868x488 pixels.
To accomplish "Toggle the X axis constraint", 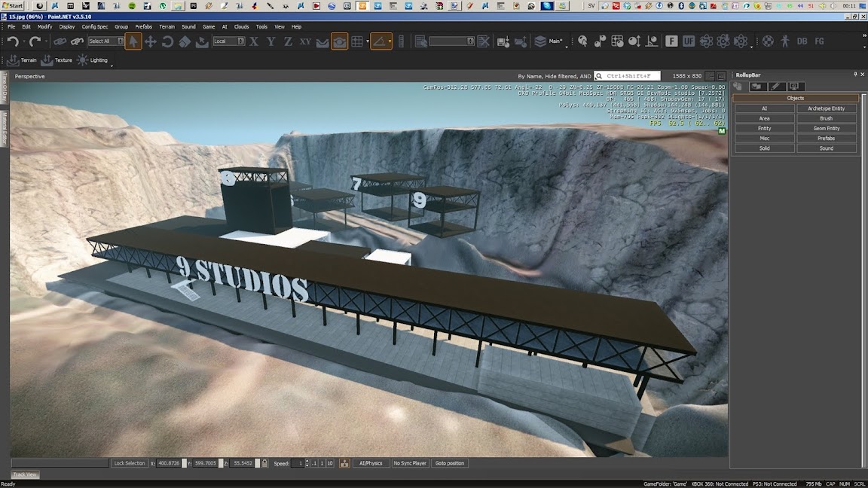I will (254, 41).
